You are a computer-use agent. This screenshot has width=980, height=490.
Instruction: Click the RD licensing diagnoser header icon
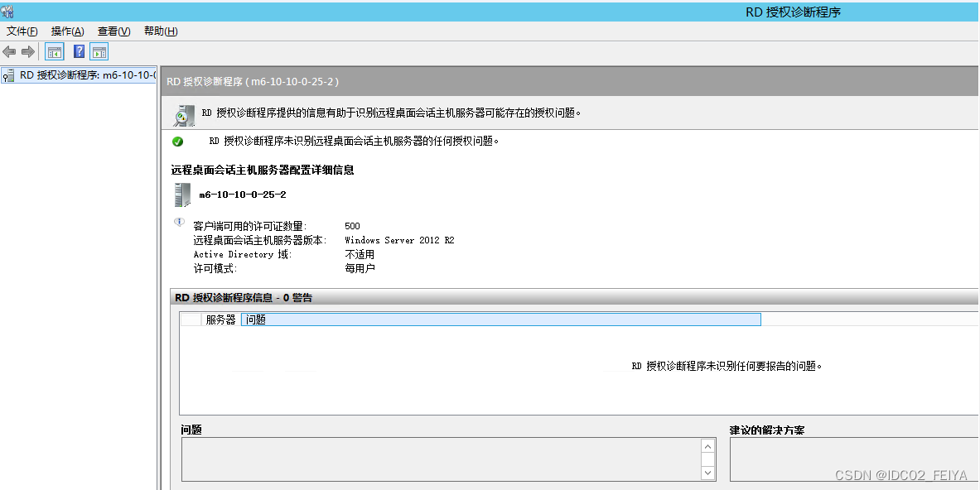click(x=184, y=116)
